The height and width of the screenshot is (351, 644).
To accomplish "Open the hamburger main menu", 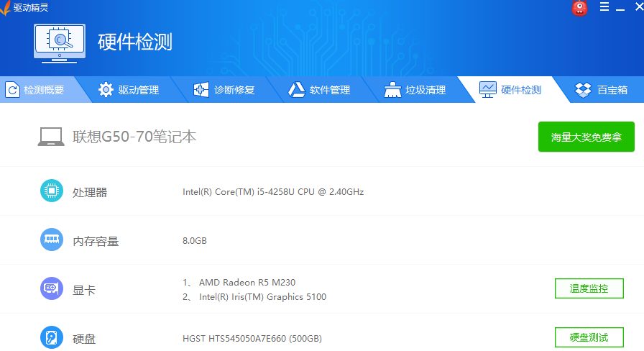I will click(x=604, y=6).
